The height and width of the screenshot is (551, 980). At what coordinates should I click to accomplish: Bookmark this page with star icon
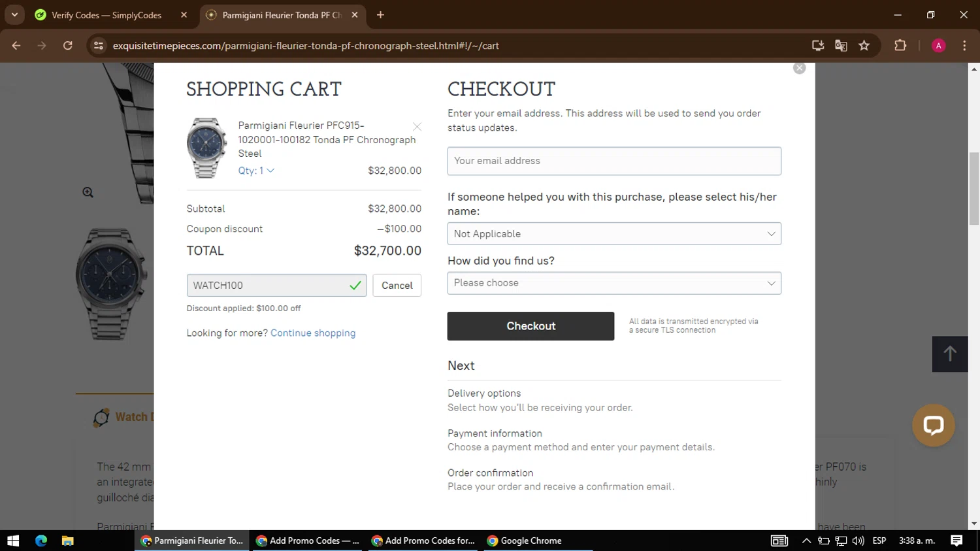[864, 46]
